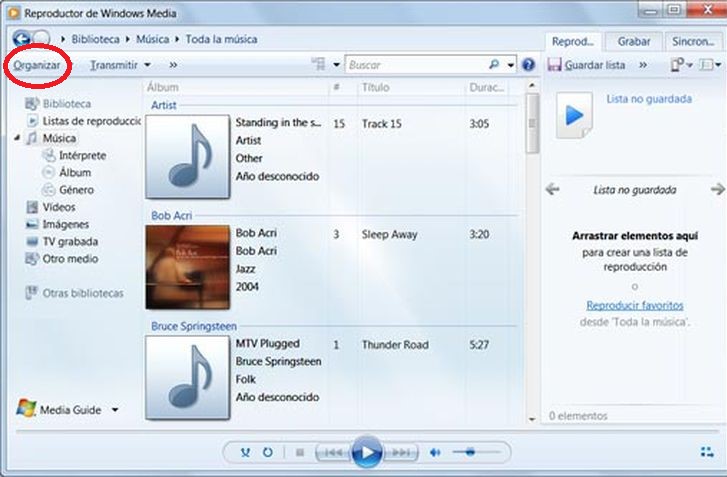The width and height of the screenshot is (727, 477).
Task: Show more list pane commands chevron
Action: tap(643, 65)
